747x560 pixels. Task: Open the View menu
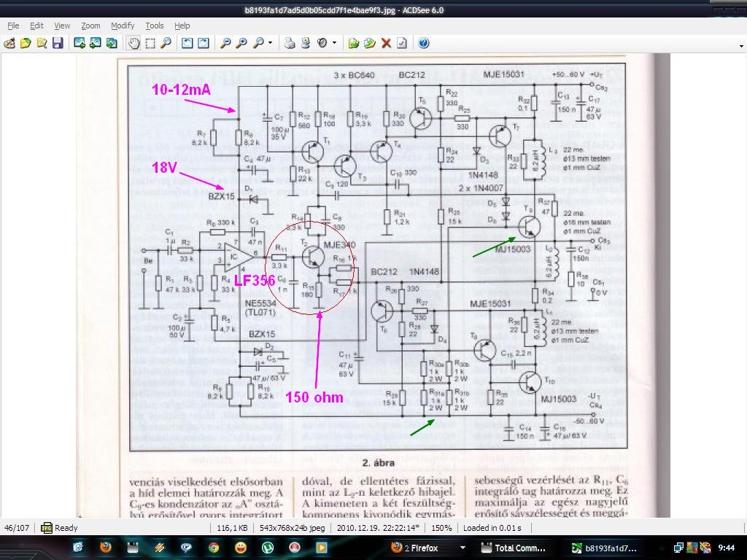(62, 26)
